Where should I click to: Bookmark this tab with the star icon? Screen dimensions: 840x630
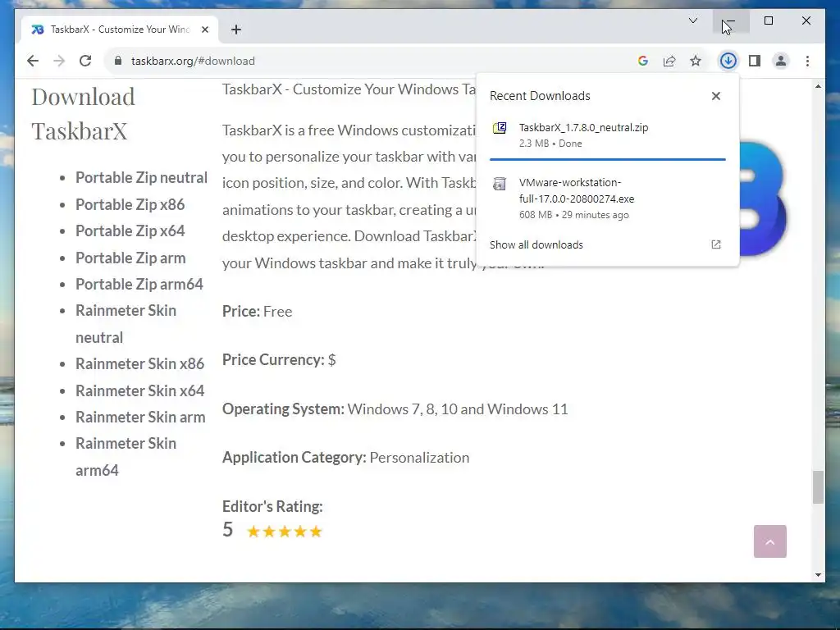coord(696,61)
